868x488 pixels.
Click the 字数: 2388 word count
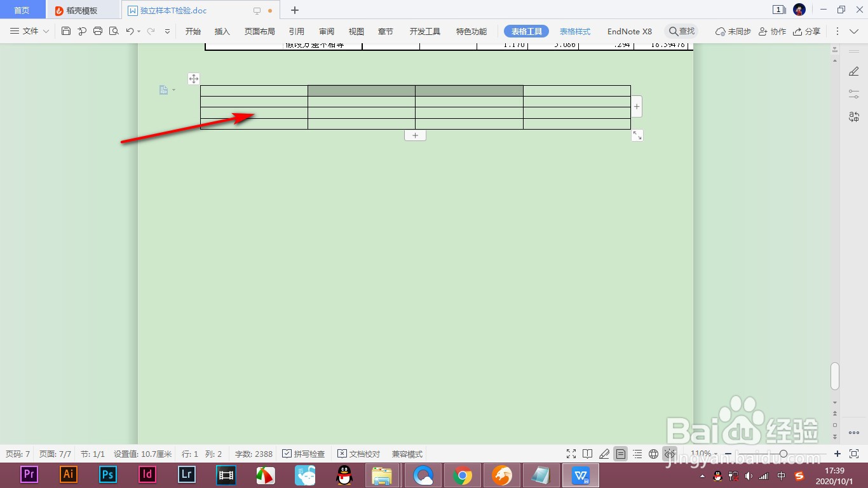(x=254, y=454)
